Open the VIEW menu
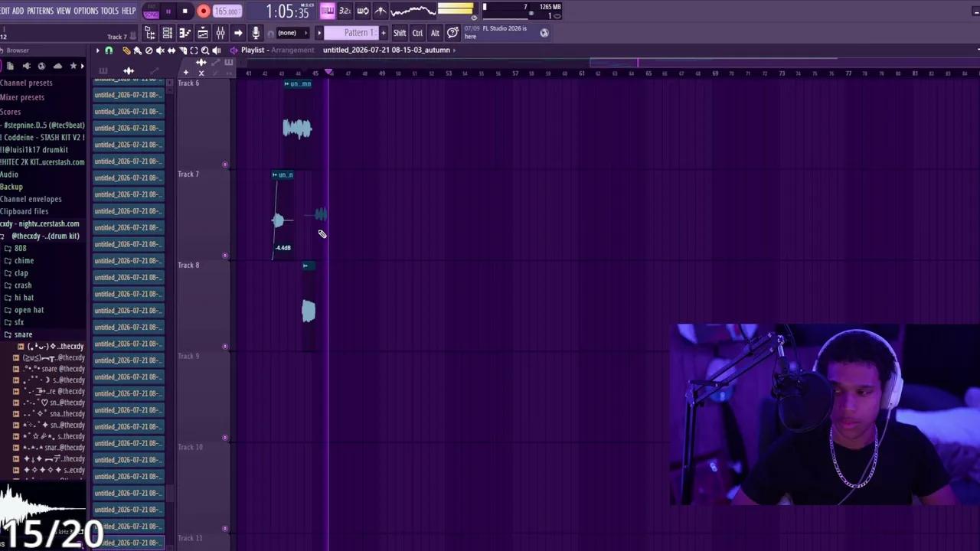Image resolution: width=980 pixels, height=551 pixels. click(x=64, y=11)
